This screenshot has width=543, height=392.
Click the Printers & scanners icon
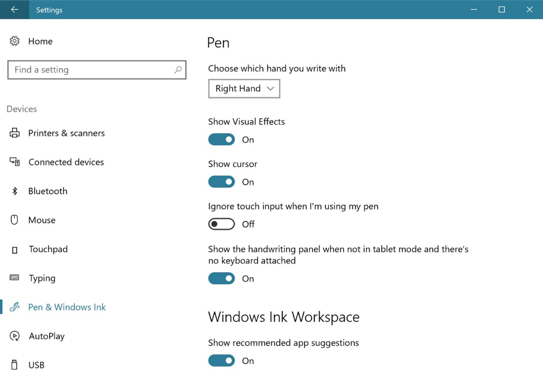[x=15, y=133]
